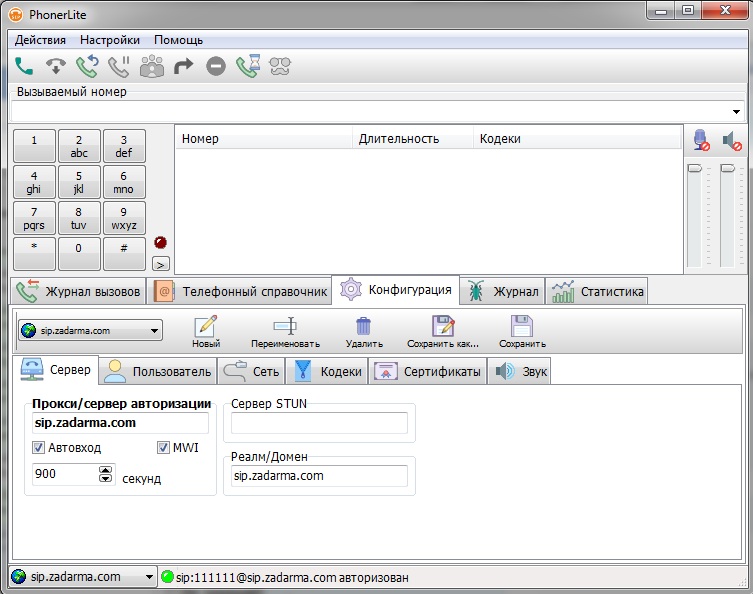Select the Конфигурация tab
This screenshot has height=594, width=753.
point(396,290)
